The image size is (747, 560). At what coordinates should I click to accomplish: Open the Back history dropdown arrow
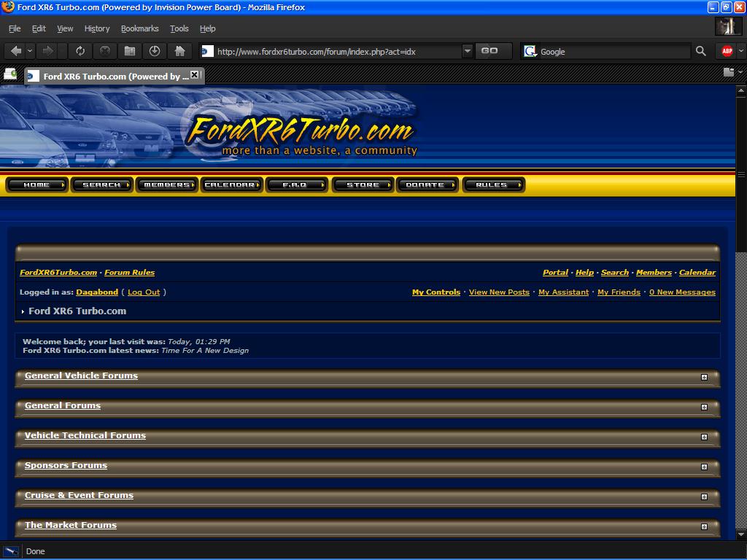point(29,51)
